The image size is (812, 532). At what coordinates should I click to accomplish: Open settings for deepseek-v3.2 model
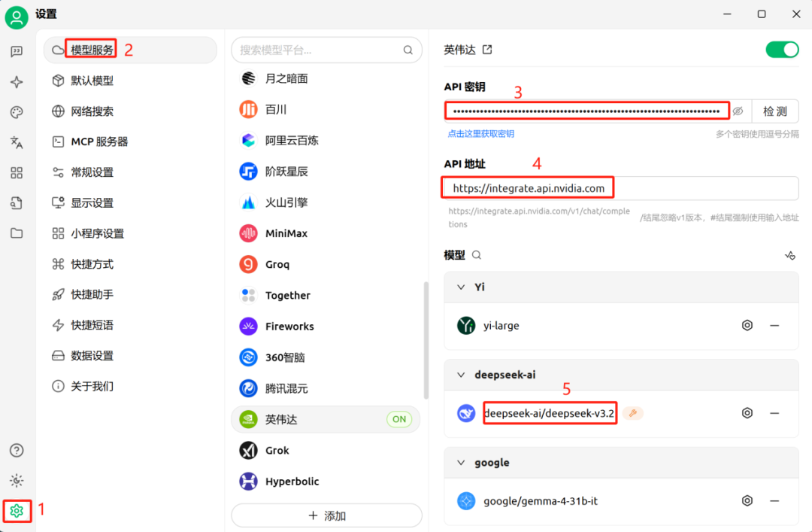click(x=747, y=413)
